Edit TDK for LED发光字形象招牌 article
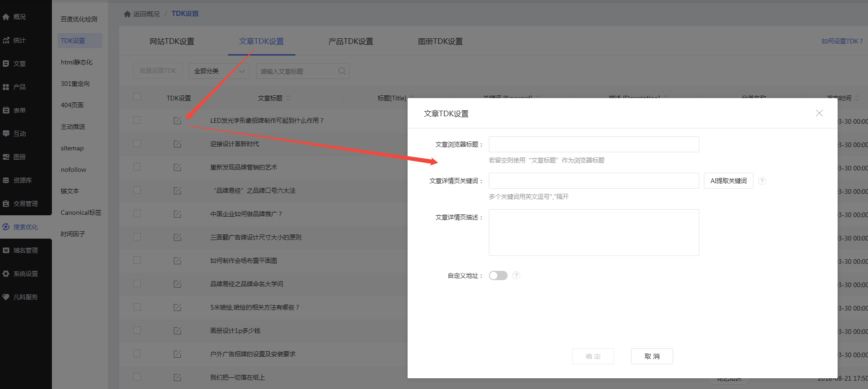 point(178,120)
